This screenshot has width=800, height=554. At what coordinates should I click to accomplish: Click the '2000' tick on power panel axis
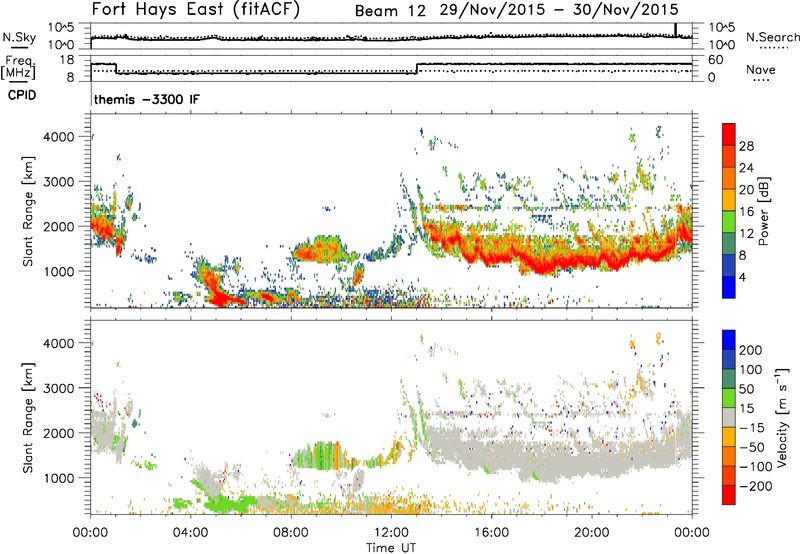[x=58, y=226]
